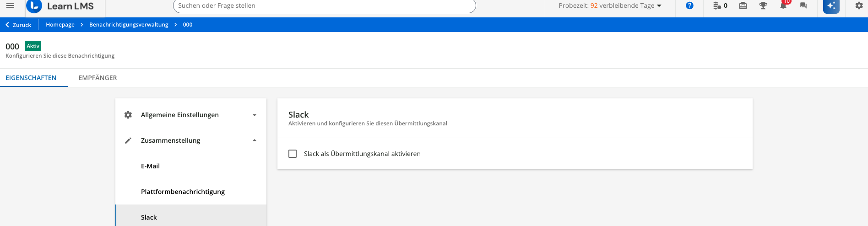
Task: Select the Eigenschaften tab
Action: pyautogui.click(x=31, y=78)
